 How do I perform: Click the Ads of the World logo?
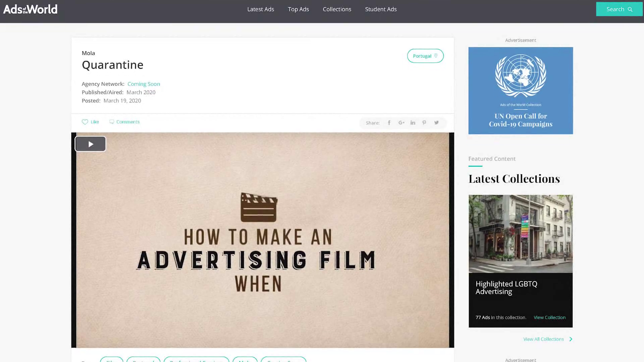30,9
